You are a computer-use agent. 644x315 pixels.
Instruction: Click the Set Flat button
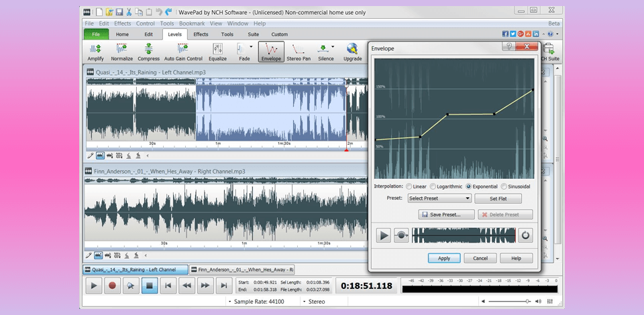497,198
